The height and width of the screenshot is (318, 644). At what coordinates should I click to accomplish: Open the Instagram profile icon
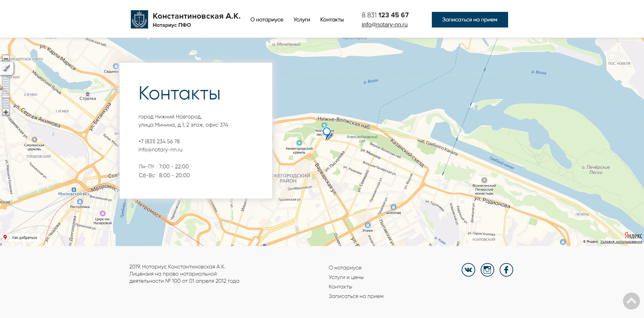(487, 270)
